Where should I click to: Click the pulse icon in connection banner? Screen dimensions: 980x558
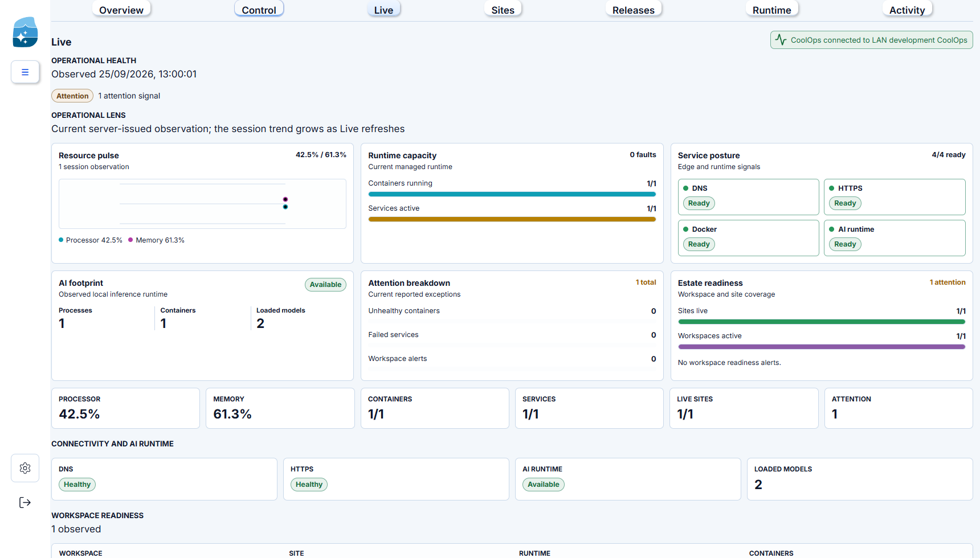781,40
